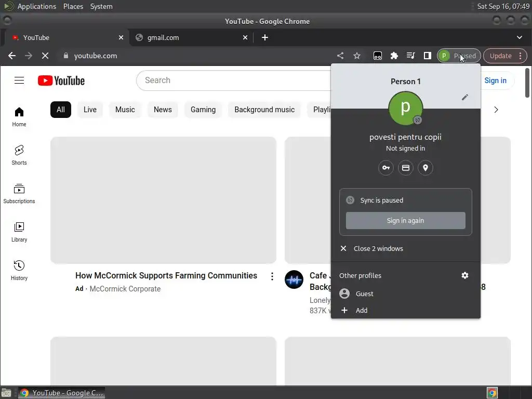This screenshot has height=399, width=532.
Task: Click YouTube Sign in button
Action: (x=495, y=81)
